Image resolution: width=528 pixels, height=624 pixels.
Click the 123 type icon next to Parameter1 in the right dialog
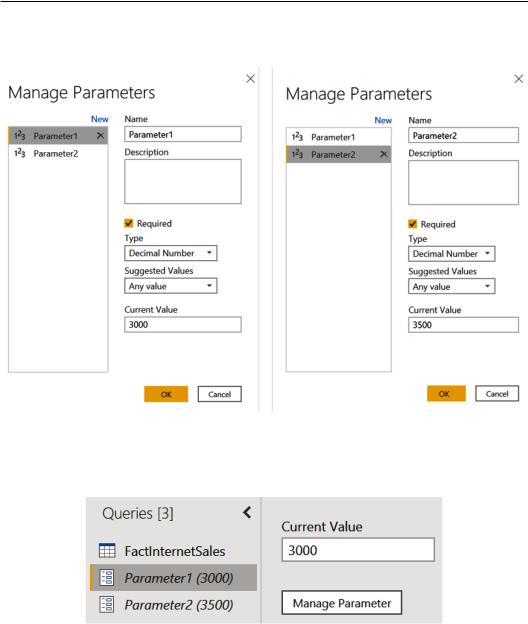(297, 137)
